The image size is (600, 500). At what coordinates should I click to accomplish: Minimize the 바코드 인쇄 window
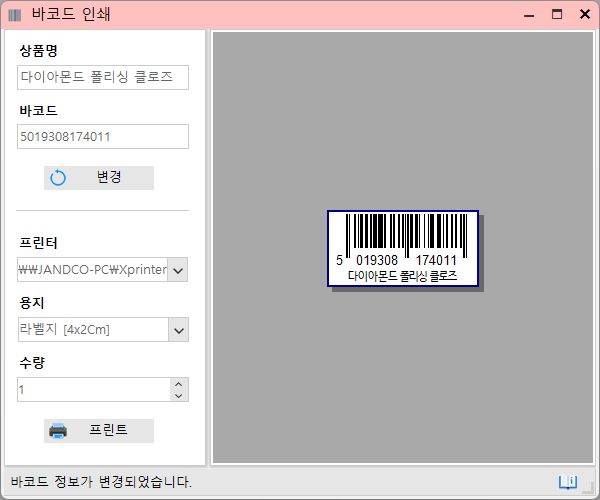pyautogui.click(x=529, y=15)
